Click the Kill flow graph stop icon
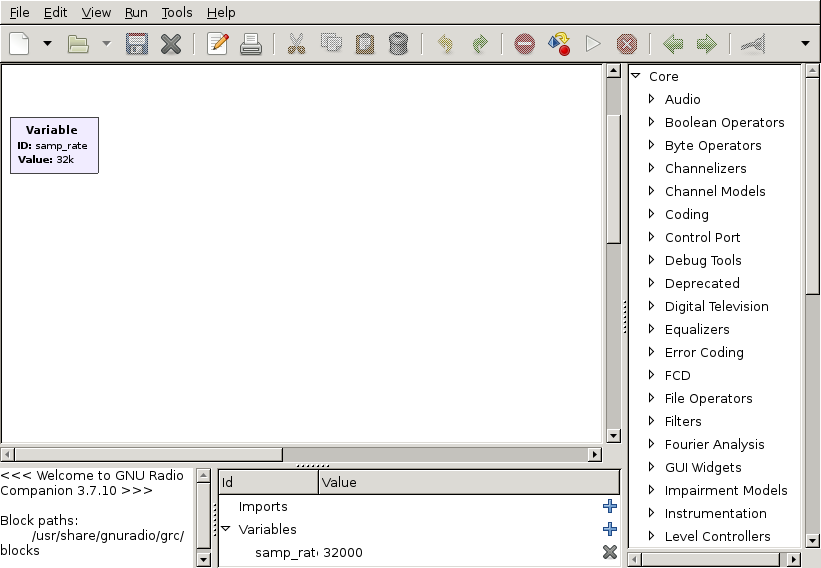 point(627,44)
